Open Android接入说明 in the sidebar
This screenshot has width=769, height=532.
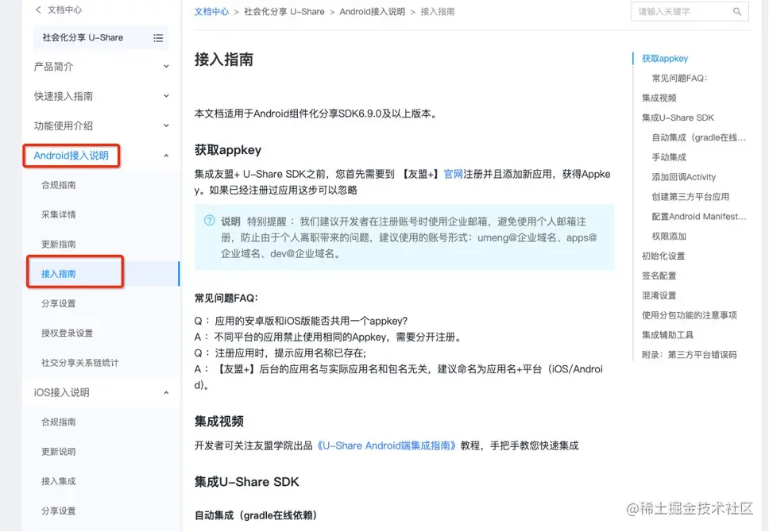[71, 156]
